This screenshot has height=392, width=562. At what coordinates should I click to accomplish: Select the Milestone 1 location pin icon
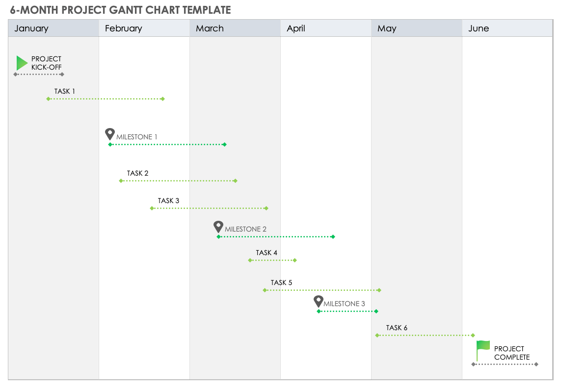(x=109, y=133)
